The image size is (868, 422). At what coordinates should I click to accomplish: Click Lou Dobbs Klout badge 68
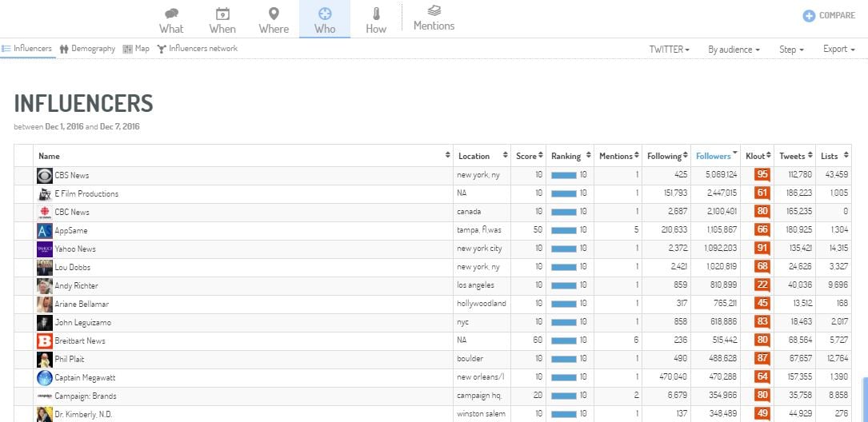pyautogui.click(x=762, y=268)
